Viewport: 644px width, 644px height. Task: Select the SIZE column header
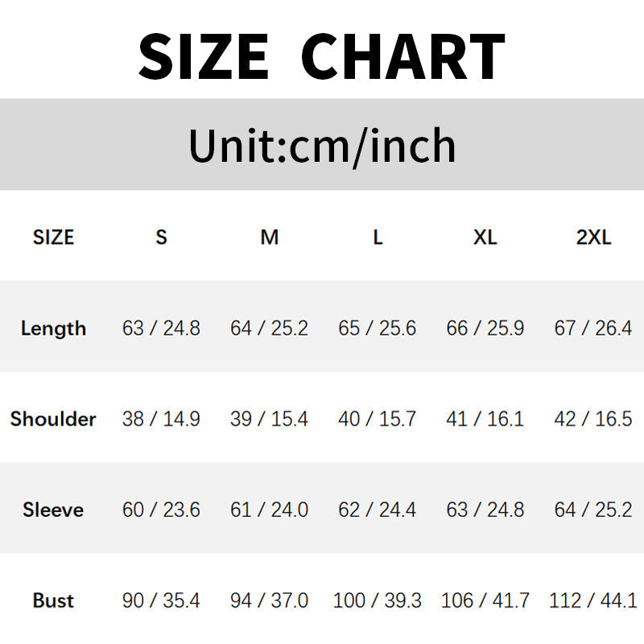53,237
